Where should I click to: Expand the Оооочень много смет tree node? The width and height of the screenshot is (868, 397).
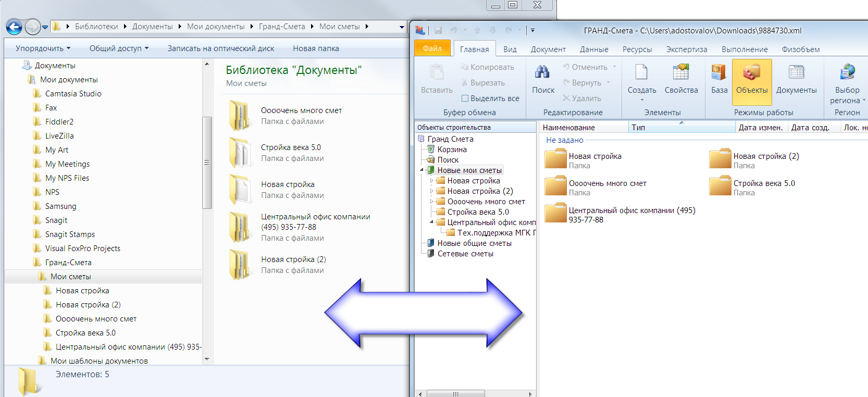pyautogui.click(x=431, y=202)
